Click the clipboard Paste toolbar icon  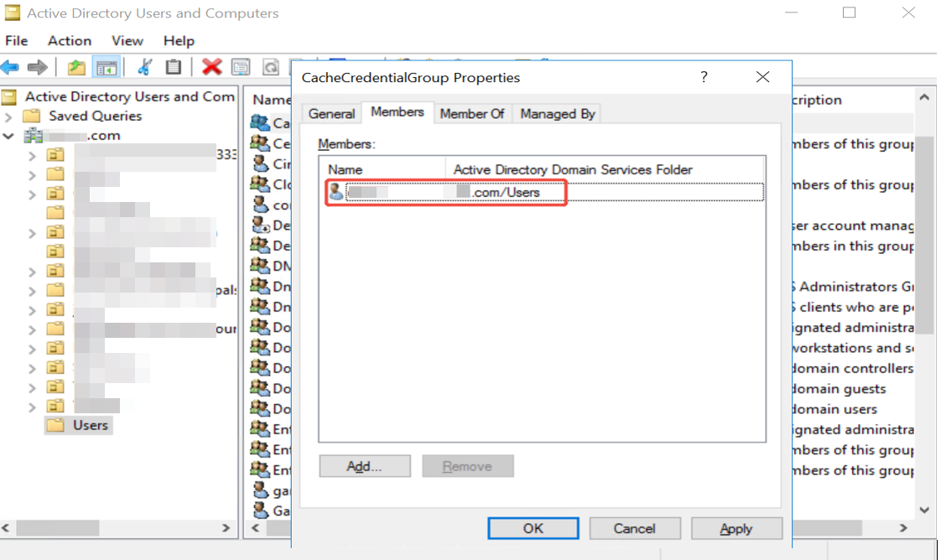(174, 66)
